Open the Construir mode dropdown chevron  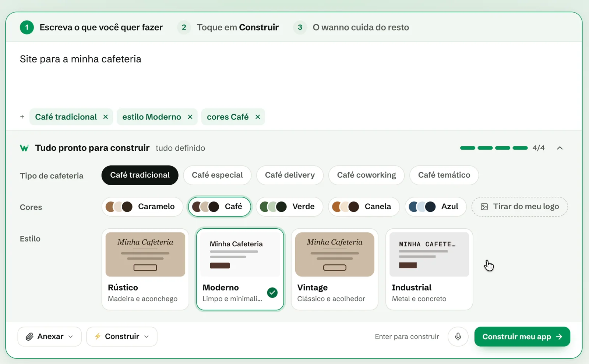[147, 336]
